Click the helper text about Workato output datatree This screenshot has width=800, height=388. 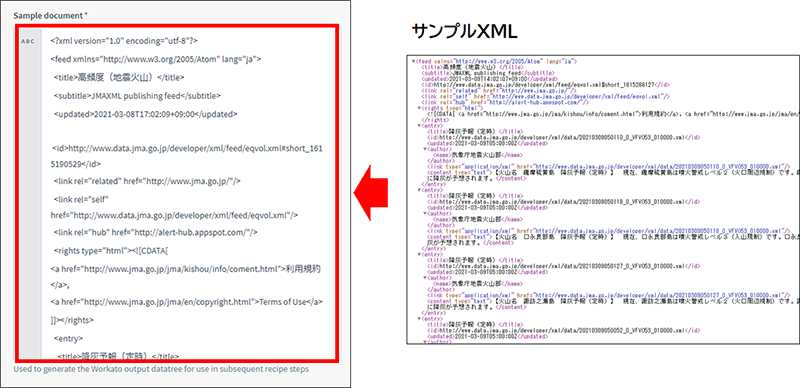[161, 369]
